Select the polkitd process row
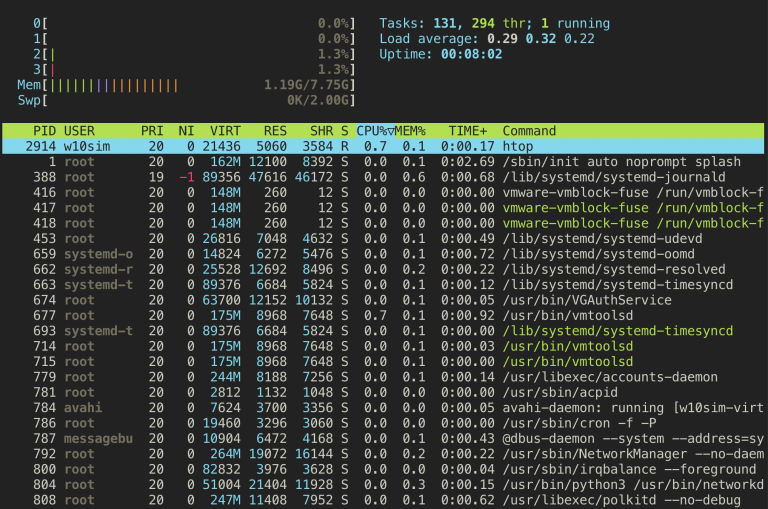768x509 pixels. point(383,500)
